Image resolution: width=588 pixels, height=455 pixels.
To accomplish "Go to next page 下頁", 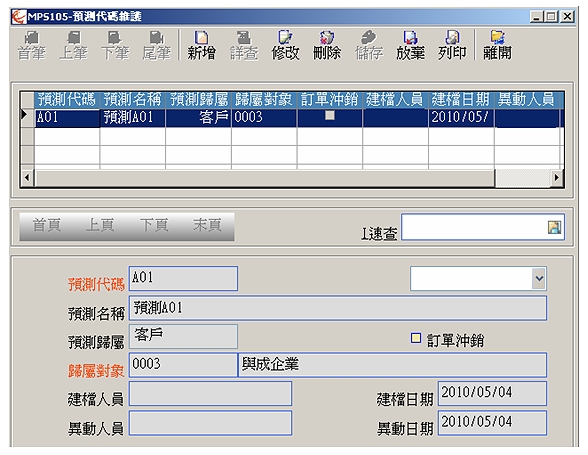I will (154, 225).
